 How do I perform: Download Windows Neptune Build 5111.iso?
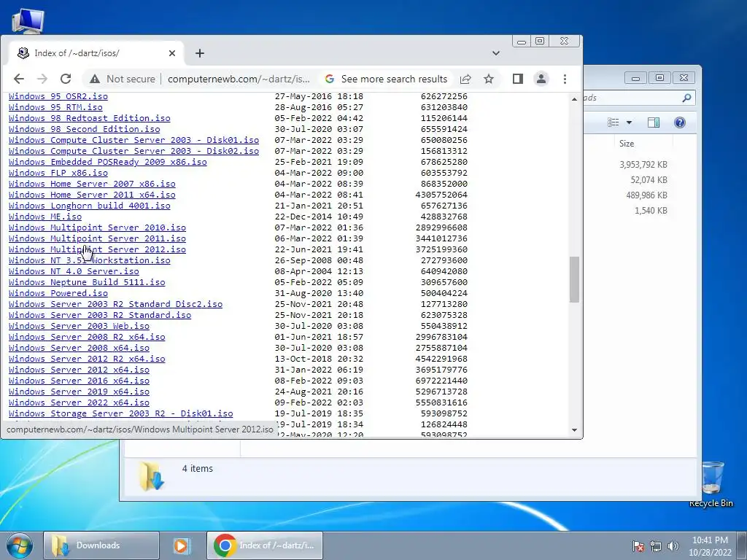point(87,282)
